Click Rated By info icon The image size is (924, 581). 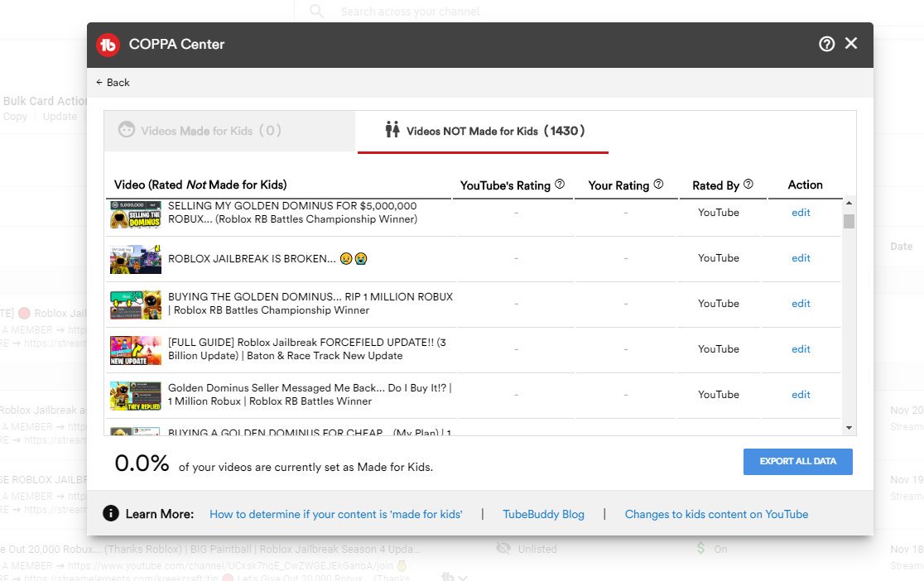(x=748, y=185)
